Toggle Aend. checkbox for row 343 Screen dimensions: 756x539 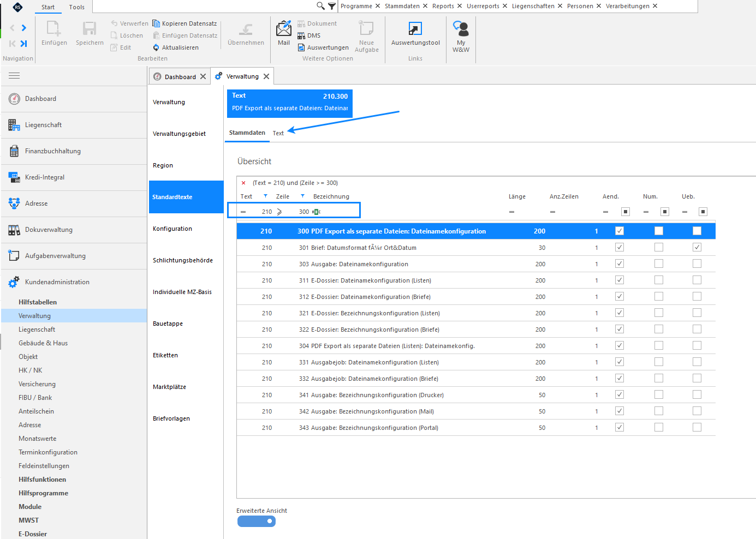pyautogui.click(x=620, y=427)
